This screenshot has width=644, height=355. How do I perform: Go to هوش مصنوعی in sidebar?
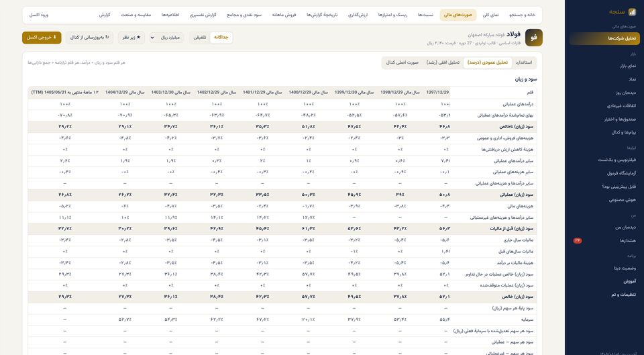point(604,200)
